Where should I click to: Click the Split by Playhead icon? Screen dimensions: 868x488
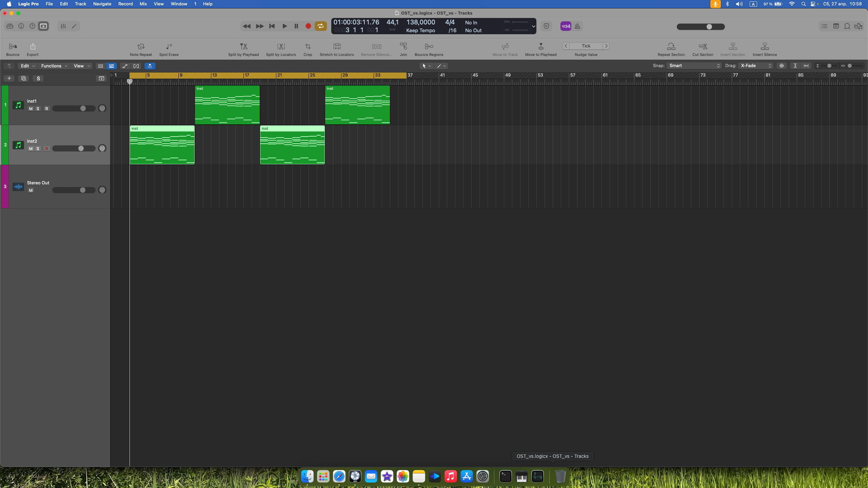click(243, 46)
